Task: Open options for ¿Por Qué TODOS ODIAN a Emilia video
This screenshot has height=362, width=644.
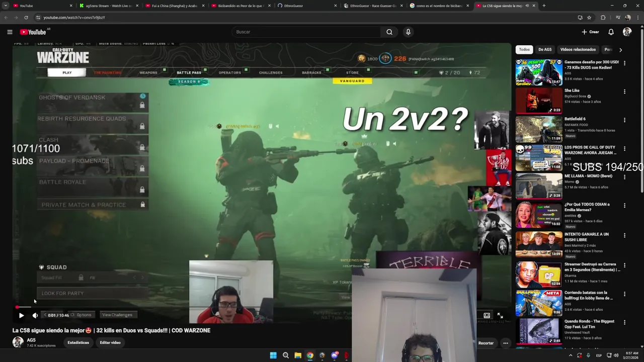Action: point(624,206)
